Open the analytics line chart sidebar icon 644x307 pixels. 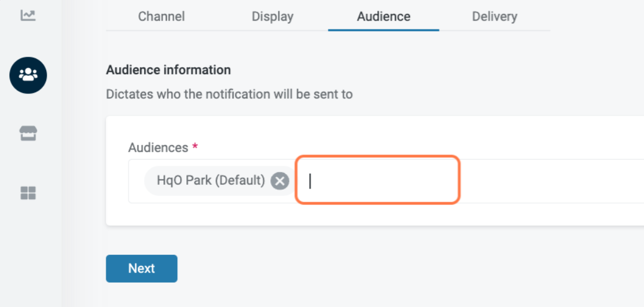pos(28,16)
